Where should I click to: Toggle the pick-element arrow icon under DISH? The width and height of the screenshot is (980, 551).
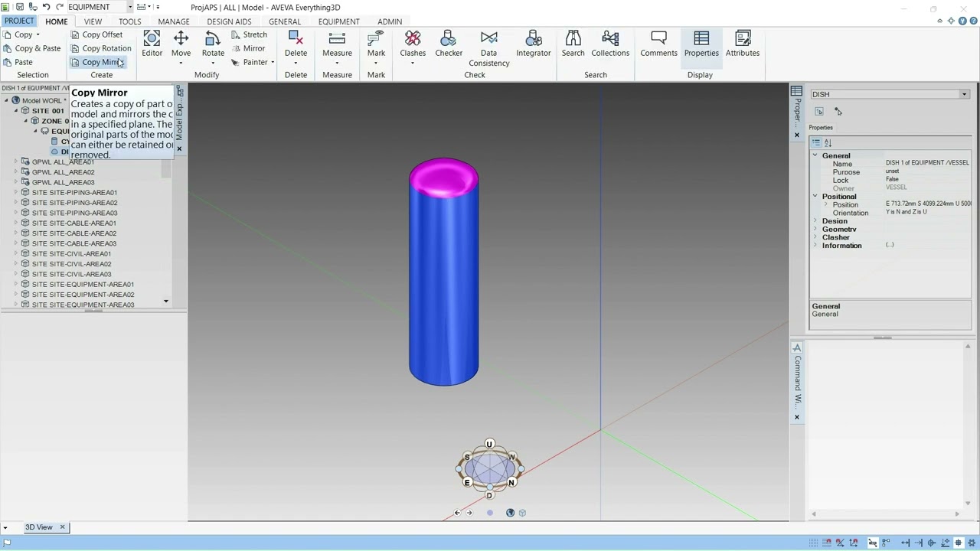point(819,112)
